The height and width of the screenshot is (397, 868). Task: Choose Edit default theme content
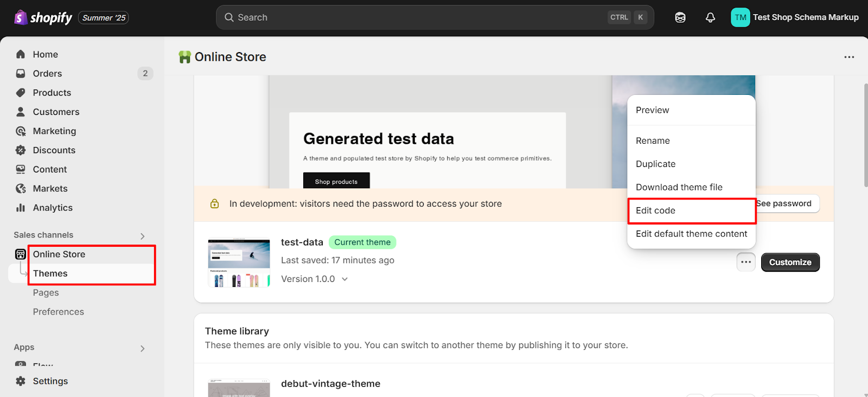[x=691, y=234]
